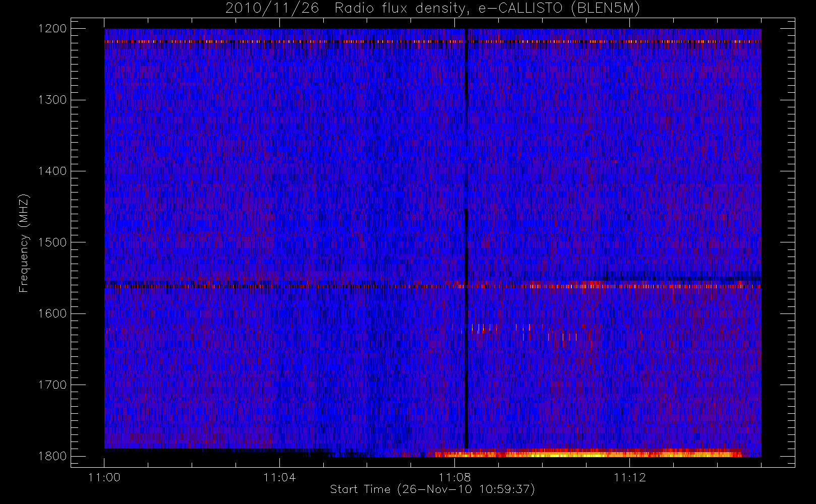Click the 11:00 time tick label
This screenshot has width=816, height=504.
[104, 477]
